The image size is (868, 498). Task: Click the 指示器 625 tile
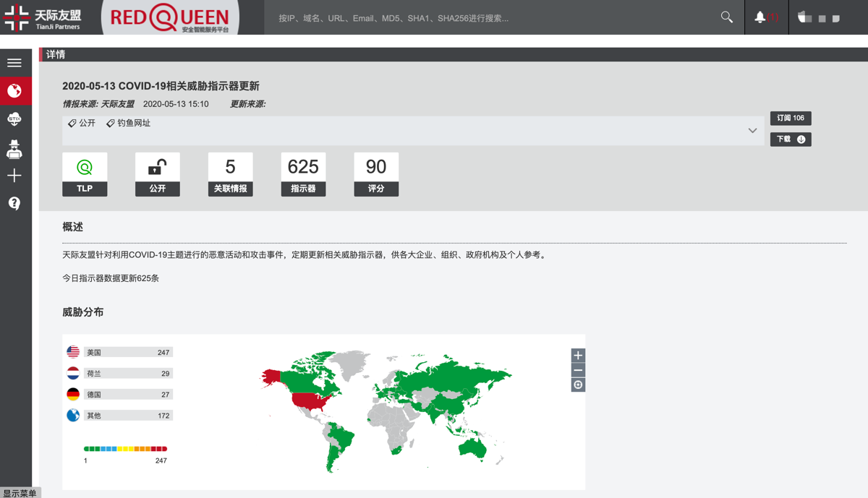pos(303,174)
